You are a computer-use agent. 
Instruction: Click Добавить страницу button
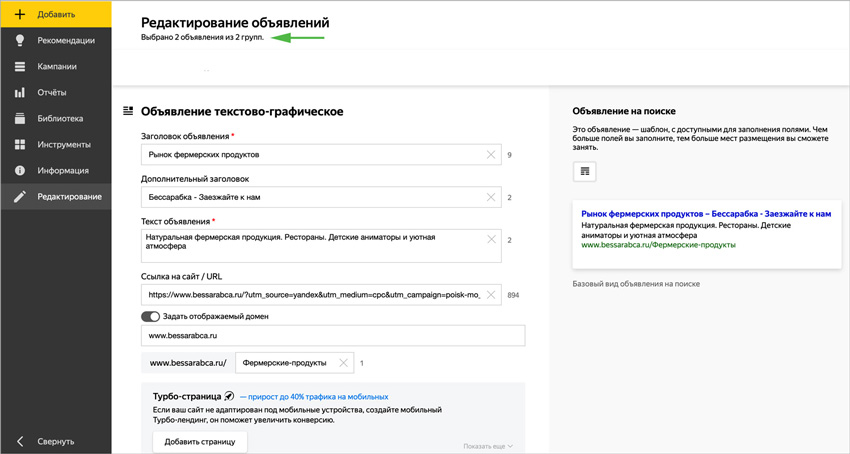click(x=199, y=442)
